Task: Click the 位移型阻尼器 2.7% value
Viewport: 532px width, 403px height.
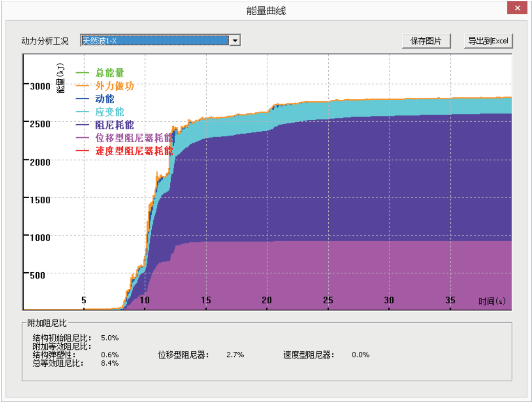Action: (235, 355)
